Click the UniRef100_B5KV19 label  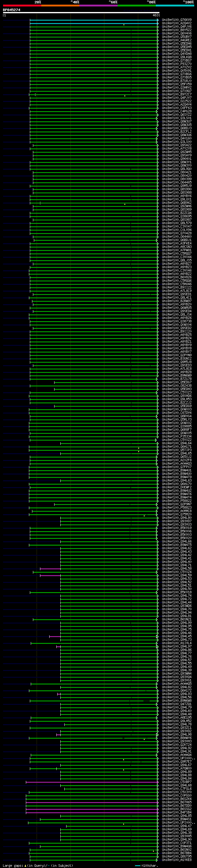pos(177,528)
